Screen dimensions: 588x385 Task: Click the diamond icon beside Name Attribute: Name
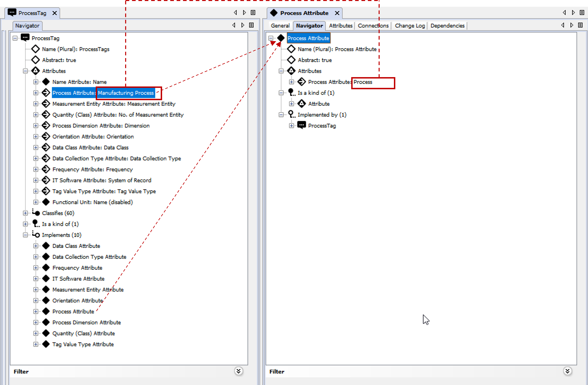tap(46, 82)
